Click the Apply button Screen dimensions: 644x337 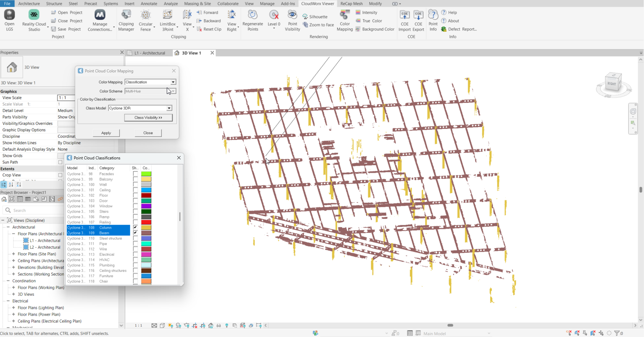tap(106, 133)
